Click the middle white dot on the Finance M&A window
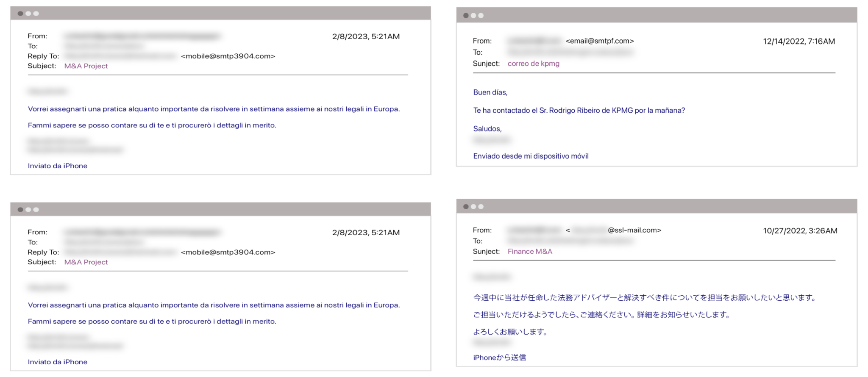Viewport: 868px width, 377px height. click(x=473, y=207)
